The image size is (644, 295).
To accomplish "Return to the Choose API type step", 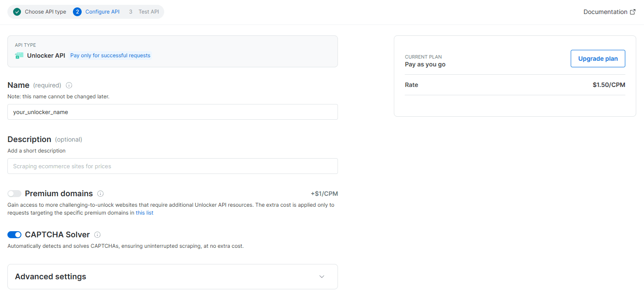I will click(x=45, y=12).
